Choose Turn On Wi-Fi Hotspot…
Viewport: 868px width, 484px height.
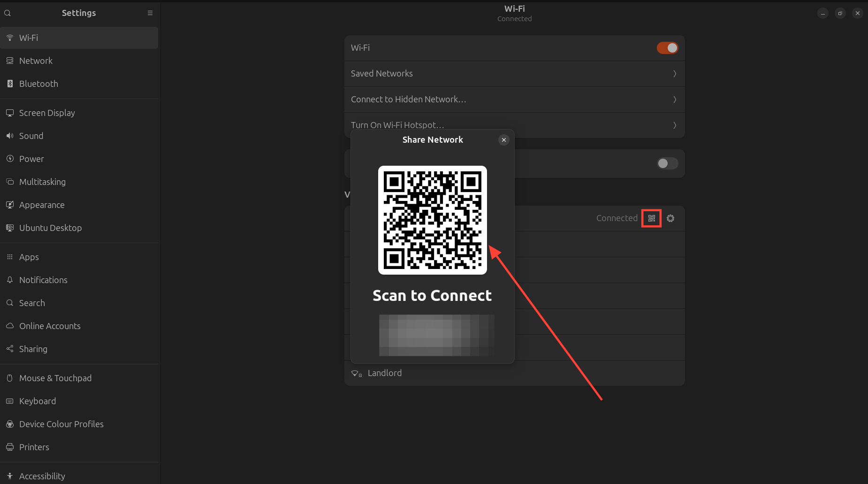515,125
